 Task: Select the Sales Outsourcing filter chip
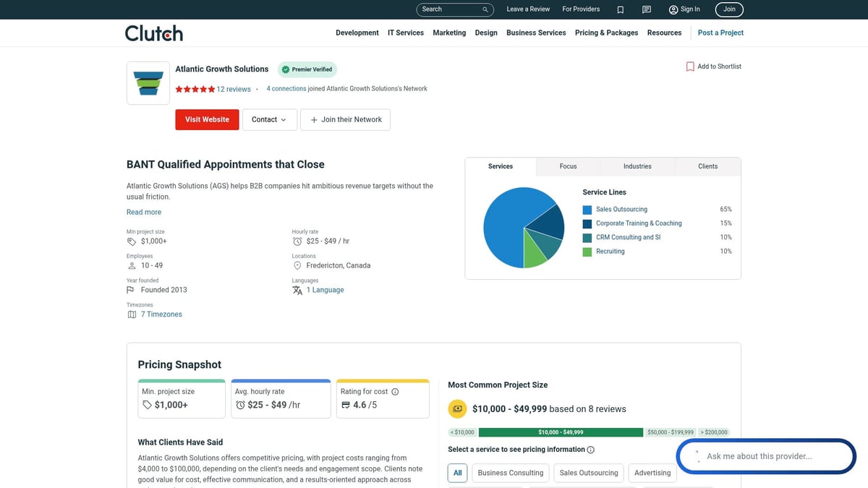(589, 473)
